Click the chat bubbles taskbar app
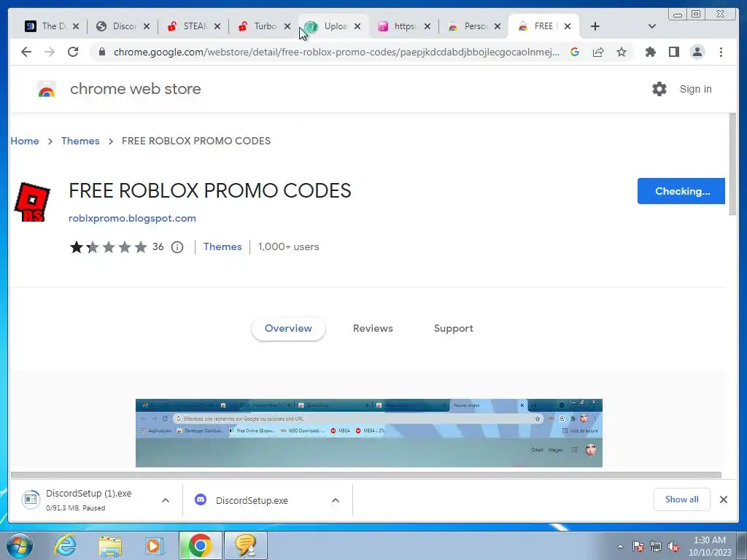The height and width of the screenshot is (560, 747). click(245, 545)
